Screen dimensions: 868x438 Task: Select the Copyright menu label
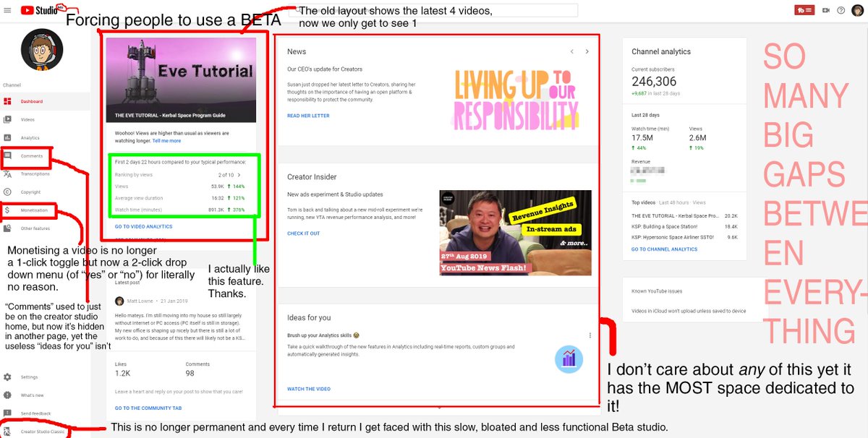tap(30, 192)
